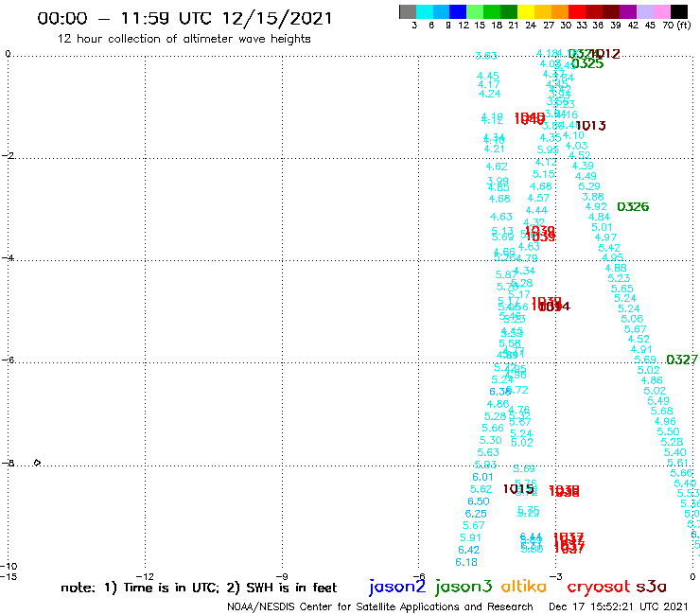The width and height of the screenshot is (700, 615).
Task: Click the bright red swatch above label 33
Action: (576, 11)
